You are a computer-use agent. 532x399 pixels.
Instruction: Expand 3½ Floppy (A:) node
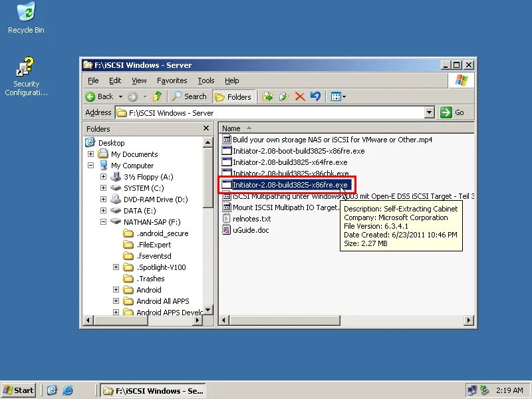pos(103,177)
